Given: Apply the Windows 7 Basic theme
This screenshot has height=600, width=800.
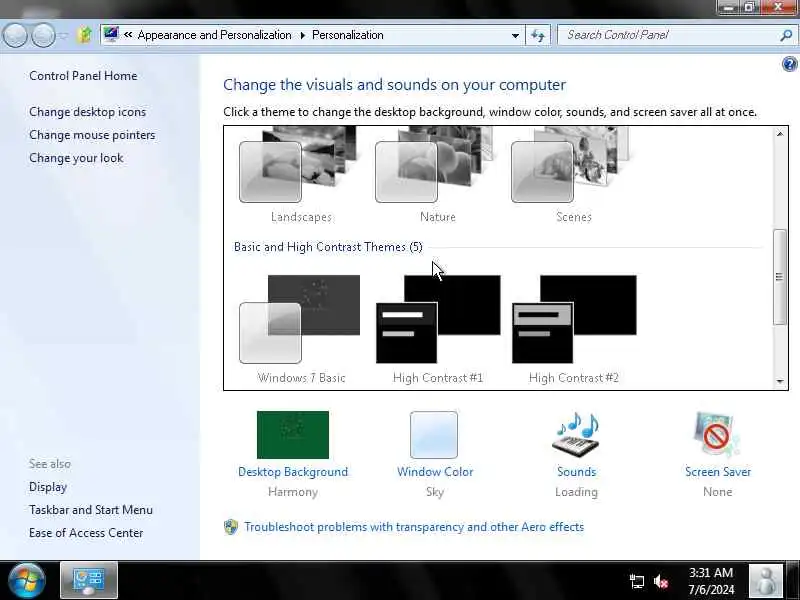Looking at the screenshot, I should click(300, 329).
